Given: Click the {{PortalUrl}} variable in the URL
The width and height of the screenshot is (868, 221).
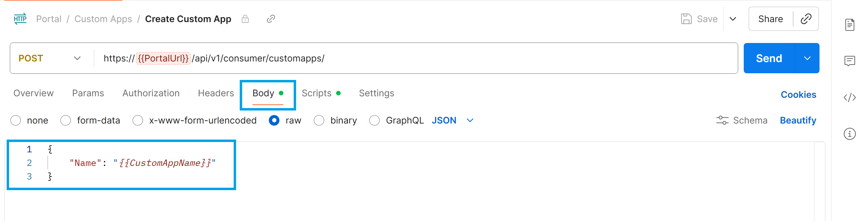Looking at the screenshot, I should click(x=163, y=58).
